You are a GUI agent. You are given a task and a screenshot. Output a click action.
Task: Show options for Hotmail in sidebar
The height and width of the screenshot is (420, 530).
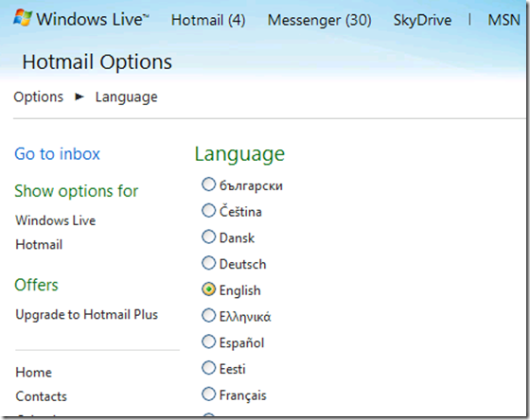(39, 244)
